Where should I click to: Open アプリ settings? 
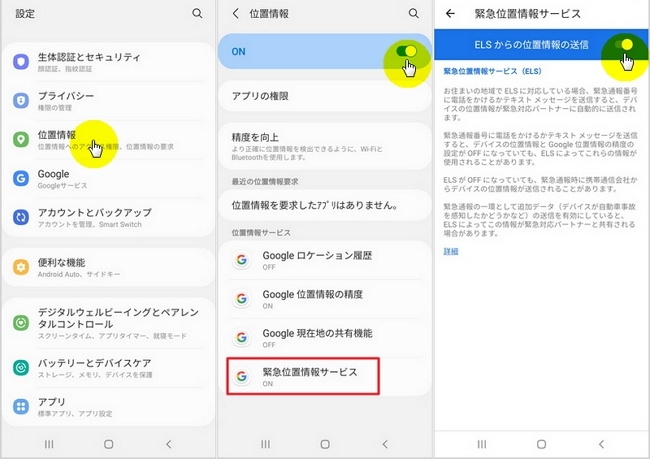coord(108,406)
